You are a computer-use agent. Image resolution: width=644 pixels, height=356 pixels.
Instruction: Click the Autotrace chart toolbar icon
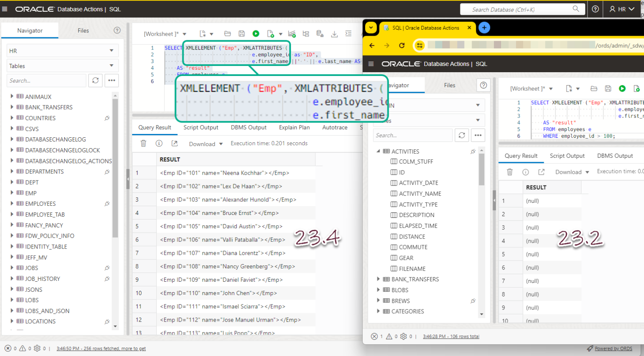click(292, 34)
